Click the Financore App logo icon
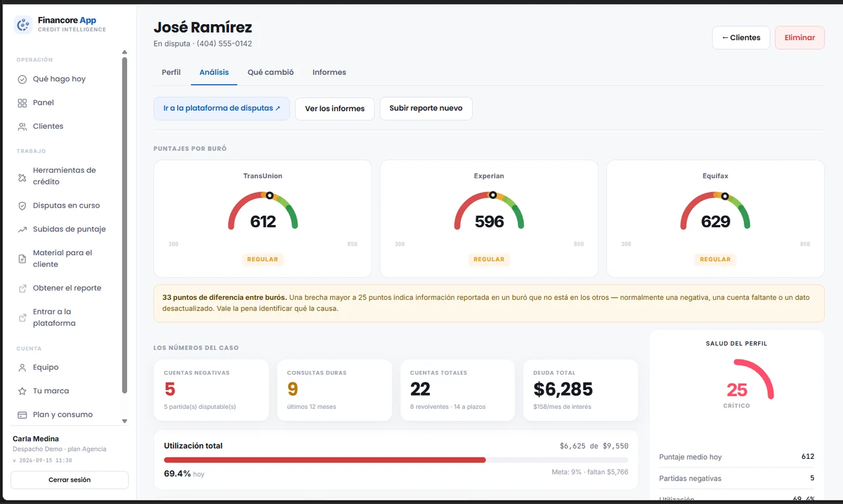The width and height of the screenshot is (843, 504). (23, 25)
